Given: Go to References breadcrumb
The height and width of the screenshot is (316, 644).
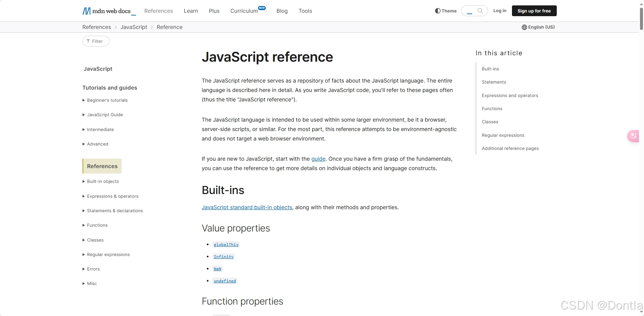Looking at the screenshot, I should click(97, 27).
